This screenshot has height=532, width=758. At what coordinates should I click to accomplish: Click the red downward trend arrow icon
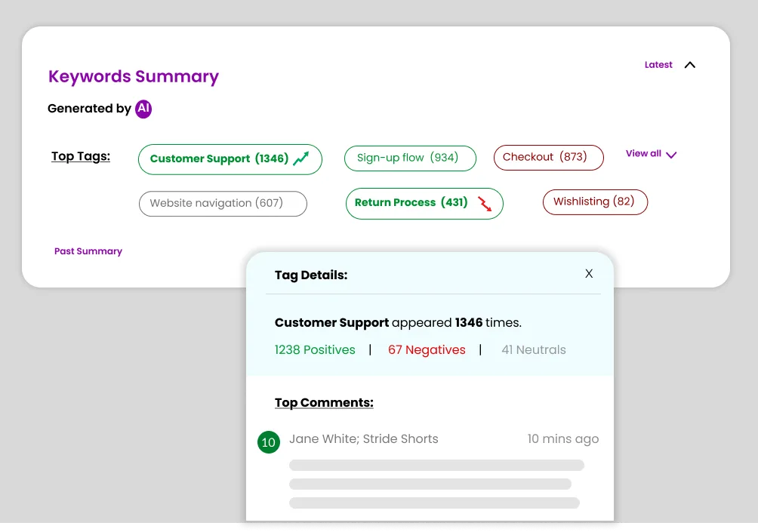(485, 203)
